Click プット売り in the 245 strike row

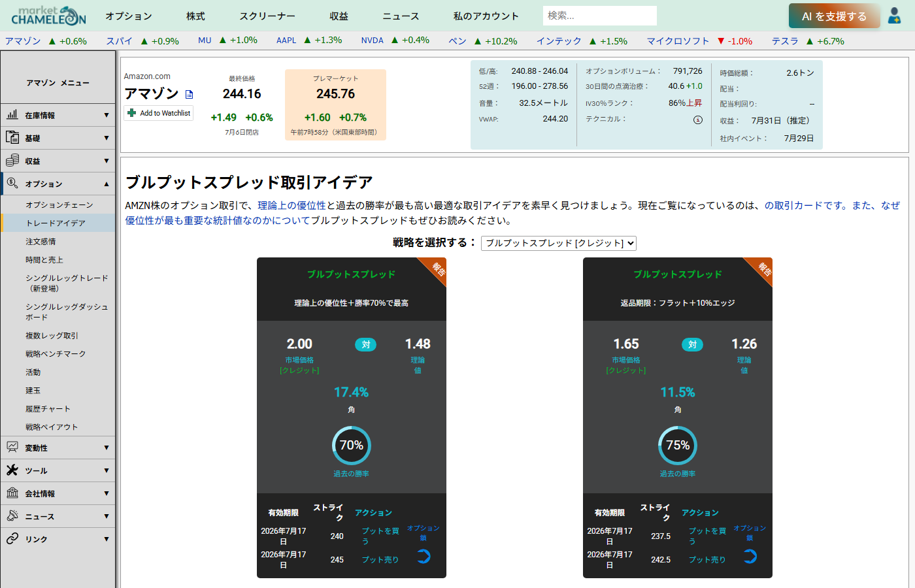380,560
